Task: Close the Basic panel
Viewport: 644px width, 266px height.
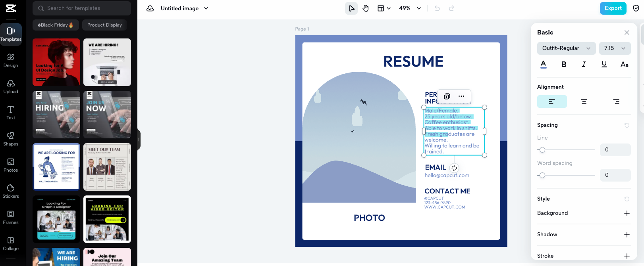Action: (x=627, y=33)
